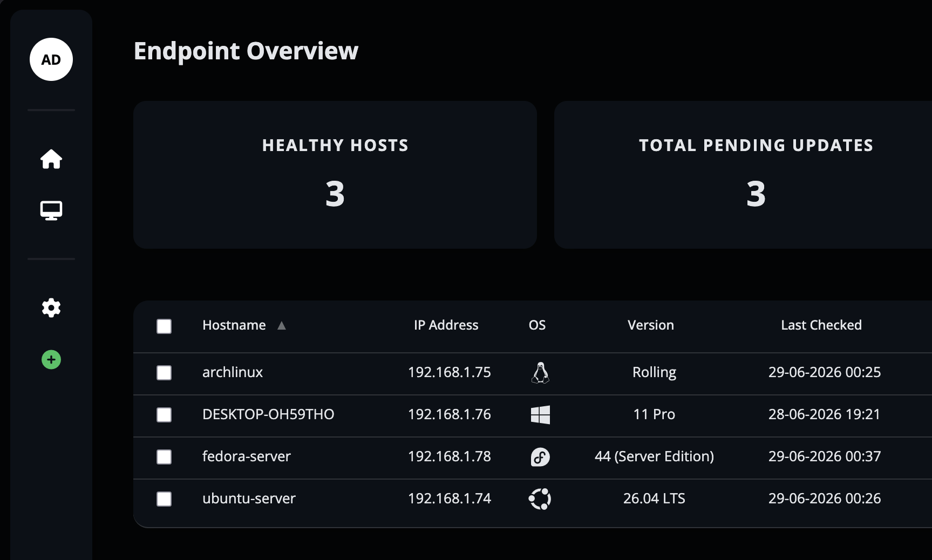Viewport: 932px width, 560px height.
Task: Click IP address 192.168.1.78
Action: click(x=450, y=456)
